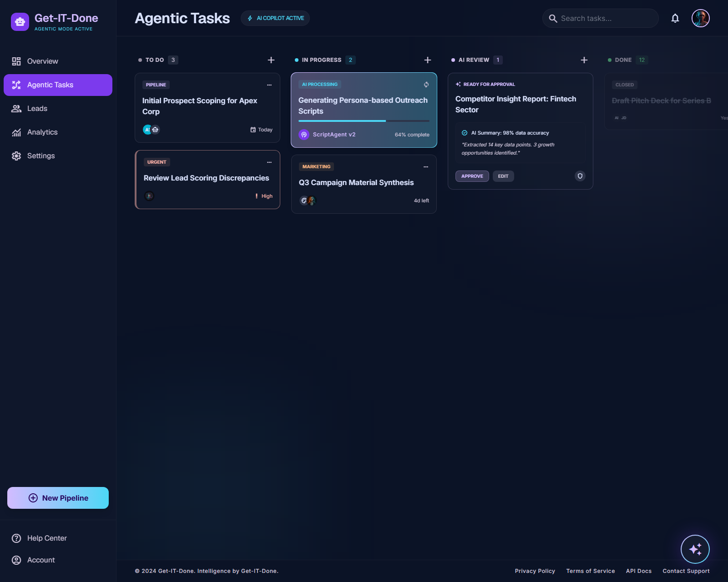Viewport: 728px width, 582px height.
Task: Open options menu on Q3 Campaign card
Action: pos(426,167)
